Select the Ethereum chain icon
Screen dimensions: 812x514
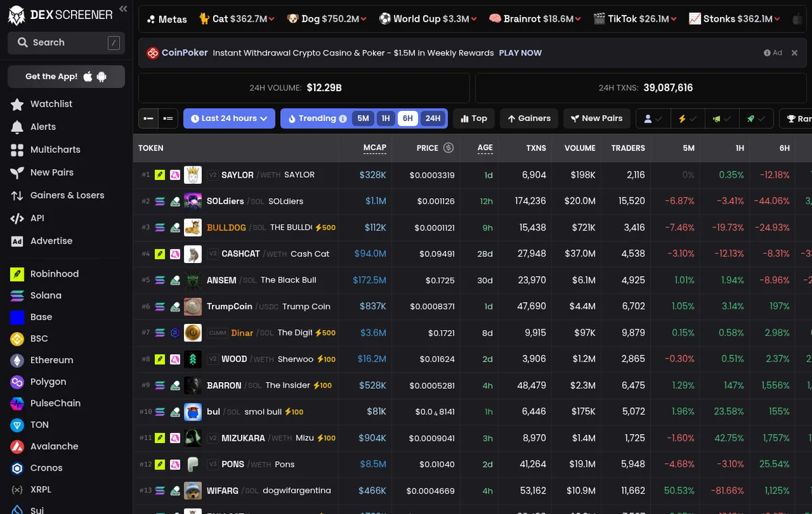click(18, 360)
